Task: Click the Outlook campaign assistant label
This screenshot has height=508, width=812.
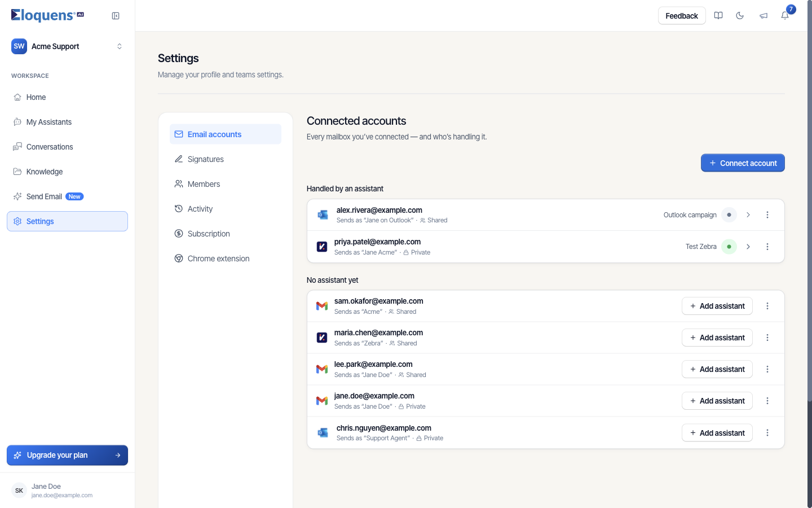Action: pyautogui.click(x=690, y=215)
